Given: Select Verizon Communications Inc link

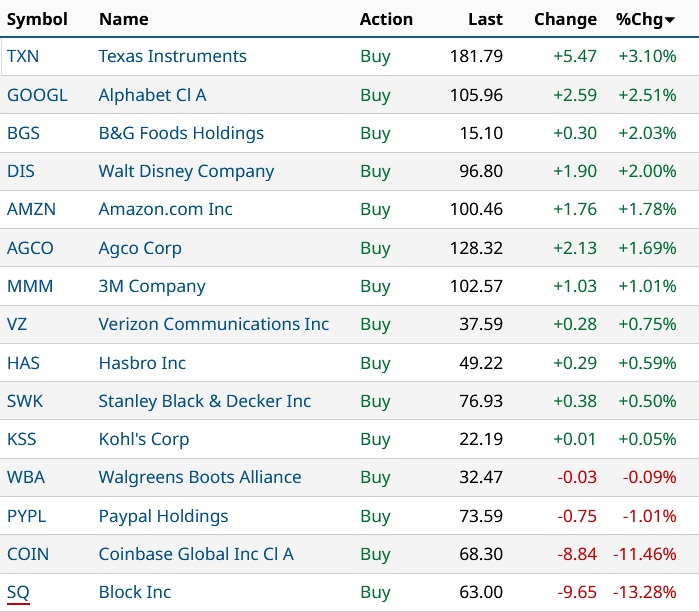Looking at the screenshot, I should click(213, 325).
